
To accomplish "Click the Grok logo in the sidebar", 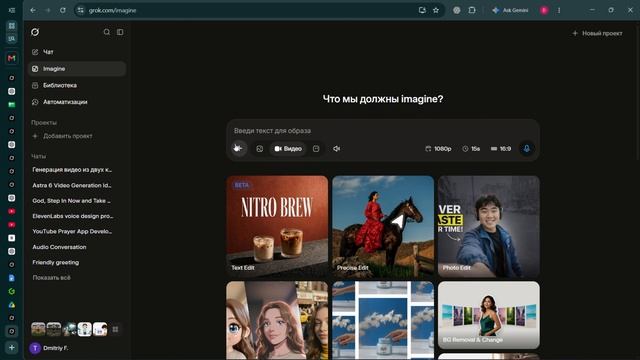I will pos(35,32).
